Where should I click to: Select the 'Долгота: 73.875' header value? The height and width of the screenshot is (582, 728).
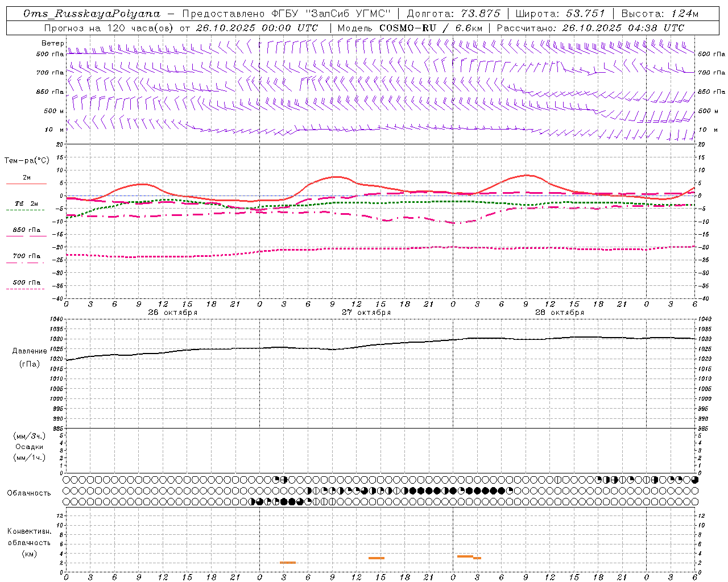click(x=453, y=14)
